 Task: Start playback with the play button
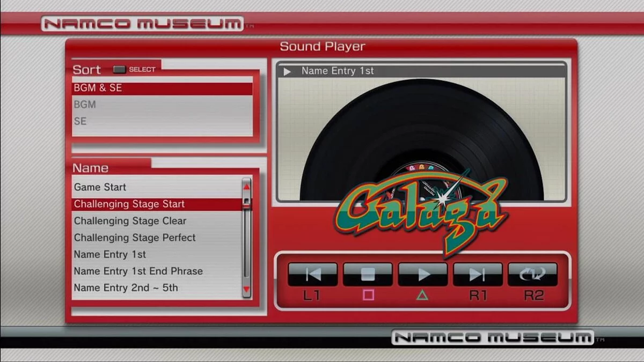423,274
